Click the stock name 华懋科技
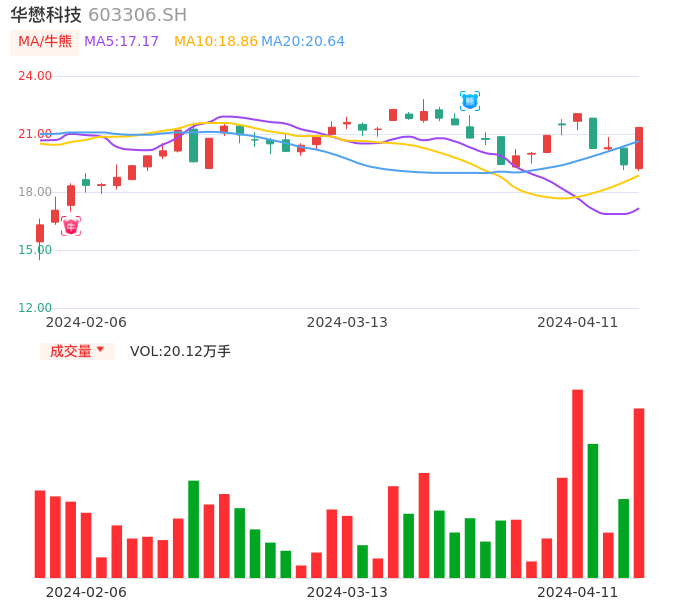 (x=46, y=15)
